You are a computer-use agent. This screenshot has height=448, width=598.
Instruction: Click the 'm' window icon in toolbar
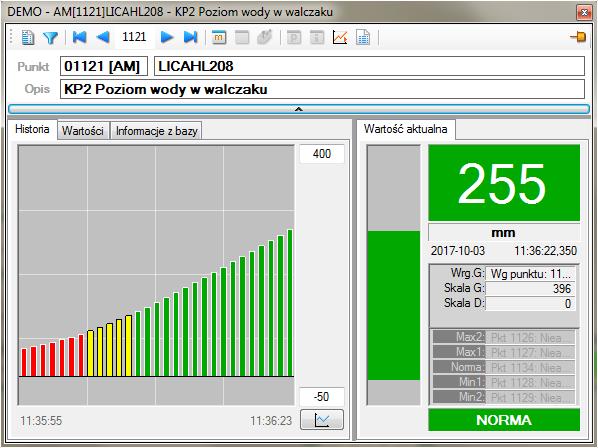219,37
